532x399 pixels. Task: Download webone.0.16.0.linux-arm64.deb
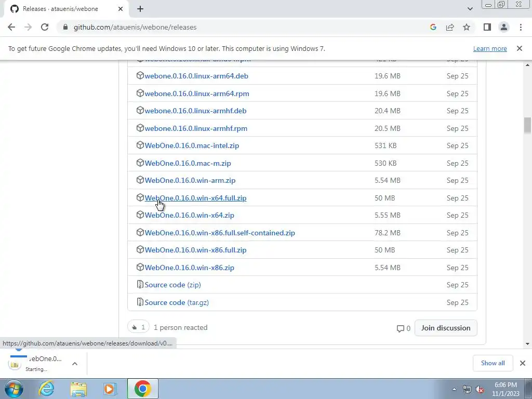(x=196, y=76)
